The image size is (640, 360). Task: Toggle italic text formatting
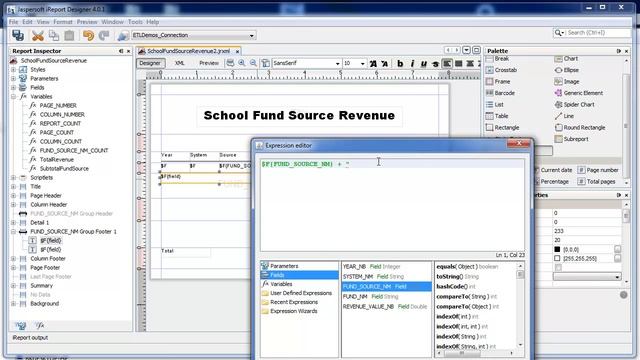coord(412,64)
